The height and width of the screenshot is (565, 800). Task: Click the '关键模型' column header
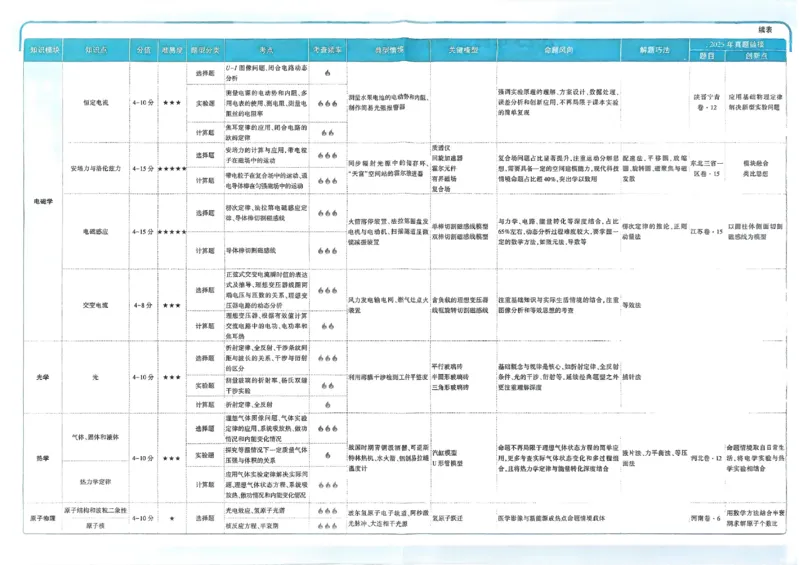click(463, 50)
